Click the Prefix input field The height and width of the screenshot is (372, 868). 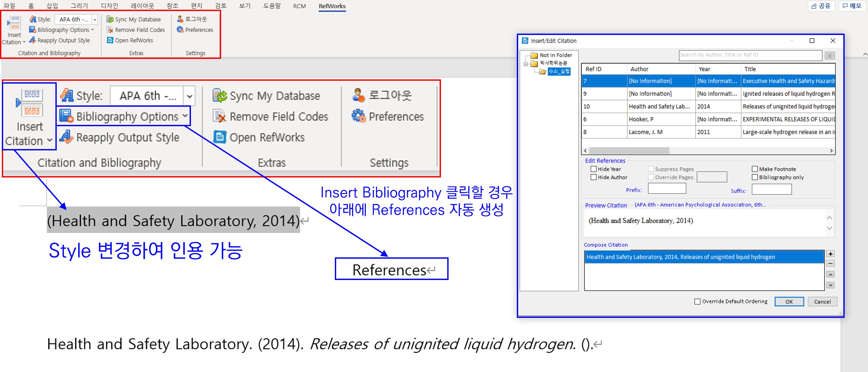(x=667, y=188)
